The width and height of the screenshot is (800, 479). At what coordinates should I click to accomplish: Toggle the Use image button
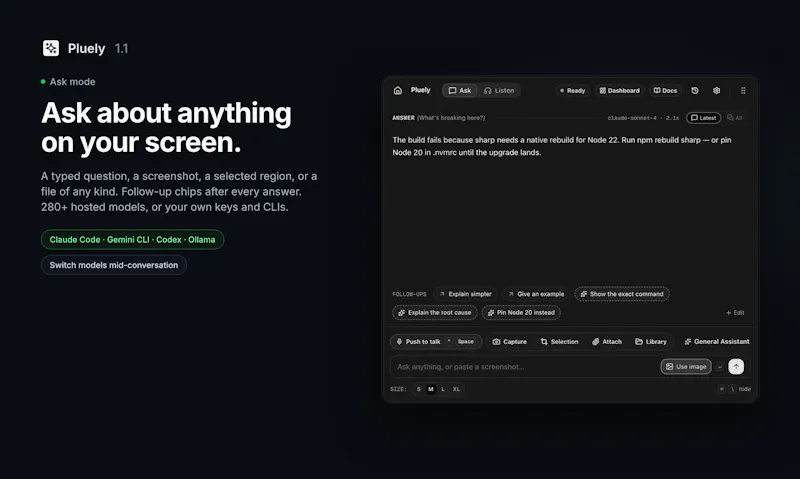coord(686,366)
